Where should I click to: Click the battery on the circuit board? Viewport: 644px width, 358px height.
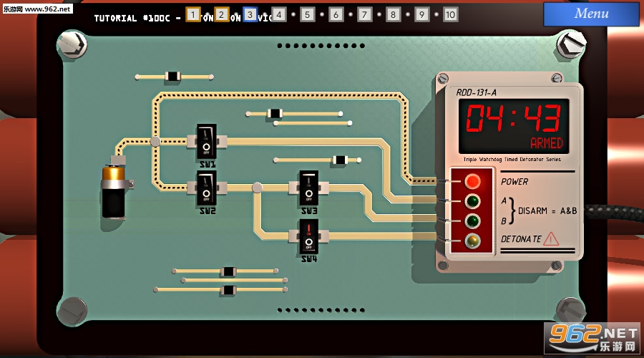[114, 188]
